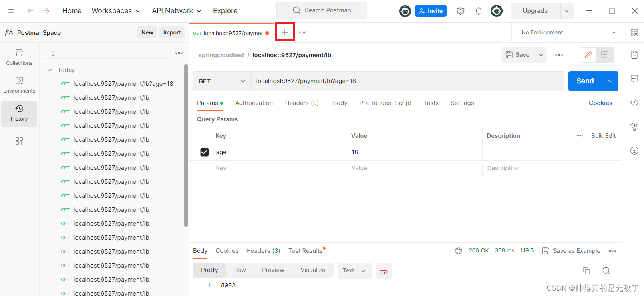Open the Text format dropdown
Screen dimensions: 644x296
tap(354, 271)
